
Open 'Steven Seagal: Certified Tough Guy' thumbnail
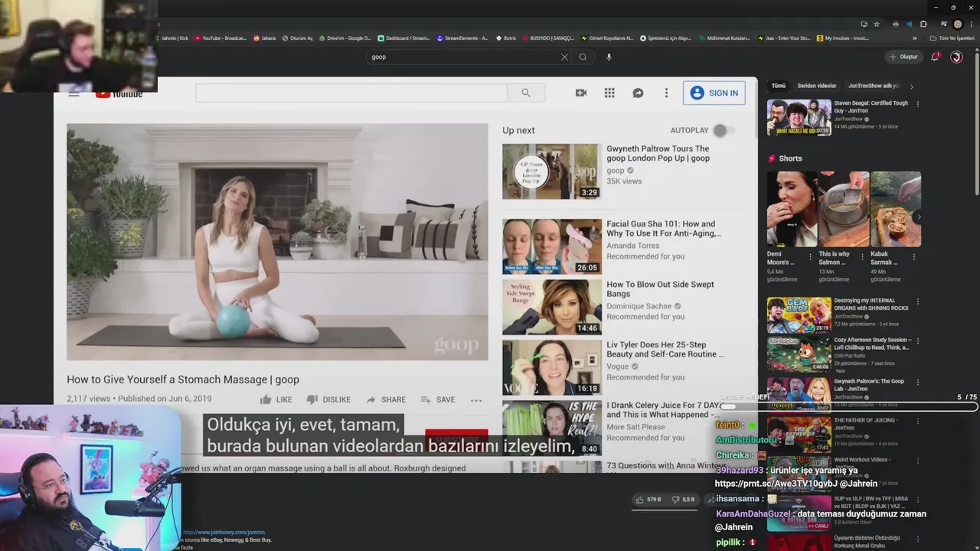click(x=799, y=118)
